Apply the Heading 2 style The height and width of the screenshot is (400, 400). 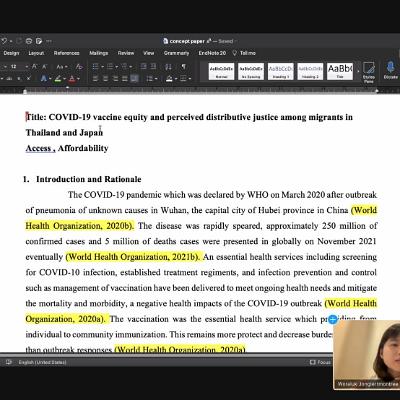point(310,71)
